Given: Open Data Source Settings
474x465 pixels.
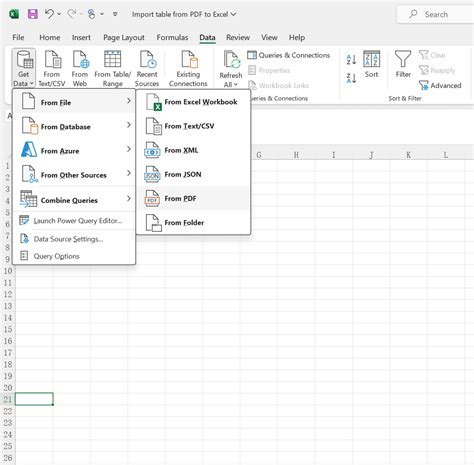Looking at the screenshot, I should [74, 239].
